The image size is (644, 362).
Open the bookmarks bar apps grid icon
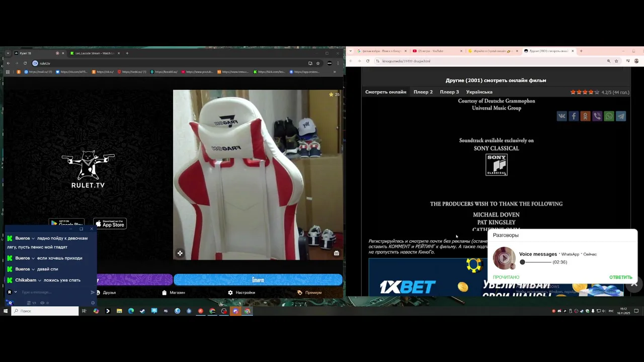pyautogui.click(x=8, y=72)
